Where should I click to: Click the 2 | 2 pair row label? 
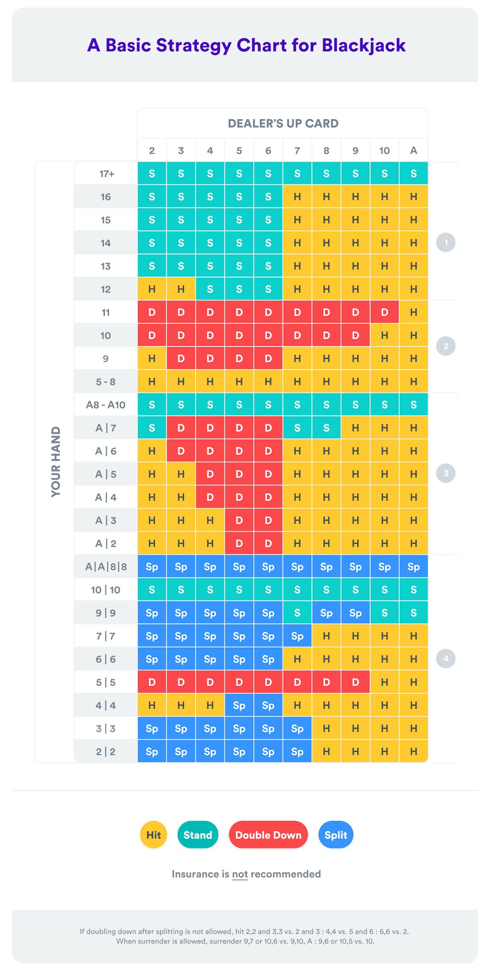tap(106, 752)
